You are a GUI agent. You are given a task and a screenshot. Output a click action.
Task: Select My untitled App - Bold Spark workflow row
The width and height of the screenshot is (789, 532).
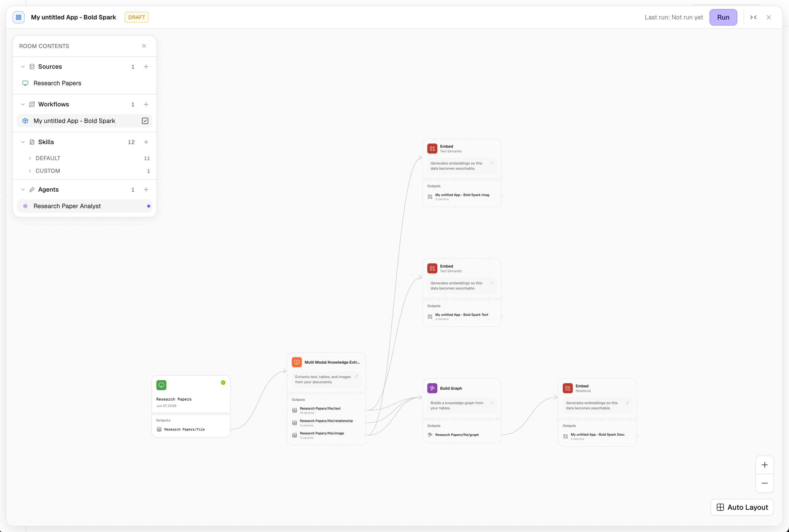[84, 121]
